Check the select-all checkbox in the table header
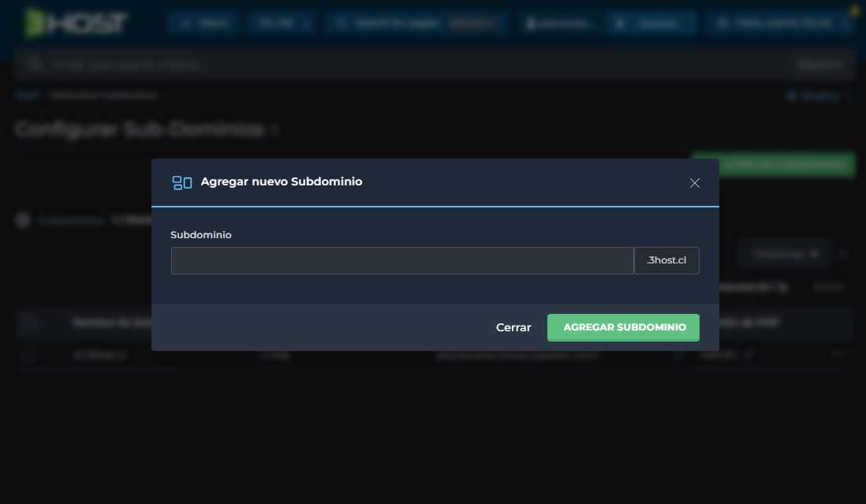This screenshot has width=866, height=504. pyautogui.click(x=29, y=323)
